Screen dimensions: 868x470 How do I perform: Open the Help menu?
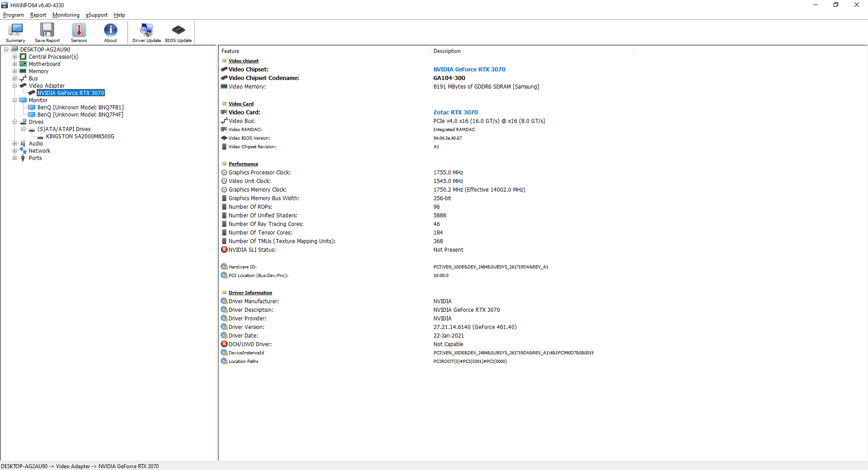119,15
